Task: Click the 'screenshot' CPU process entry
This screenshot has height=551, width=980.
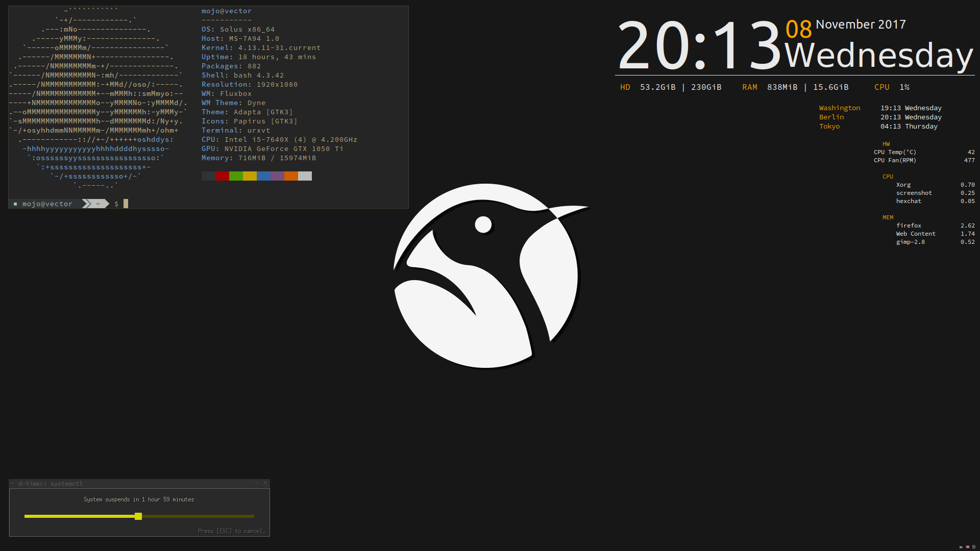Action: coord(936,193)
